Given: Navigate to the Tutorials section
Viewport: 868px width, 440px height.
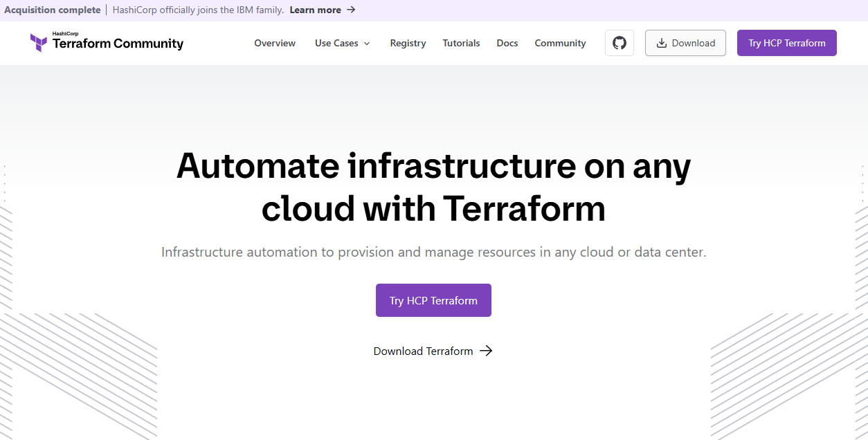Looking at the screenshot, I should pos(461,43).
